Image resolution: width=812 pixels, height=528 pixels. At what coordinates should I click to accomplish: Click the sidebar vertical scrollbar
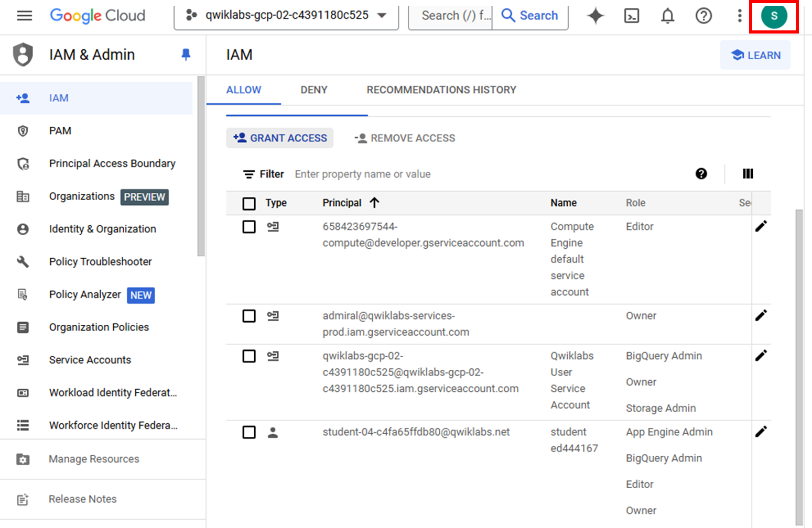(x=201, y=167)
